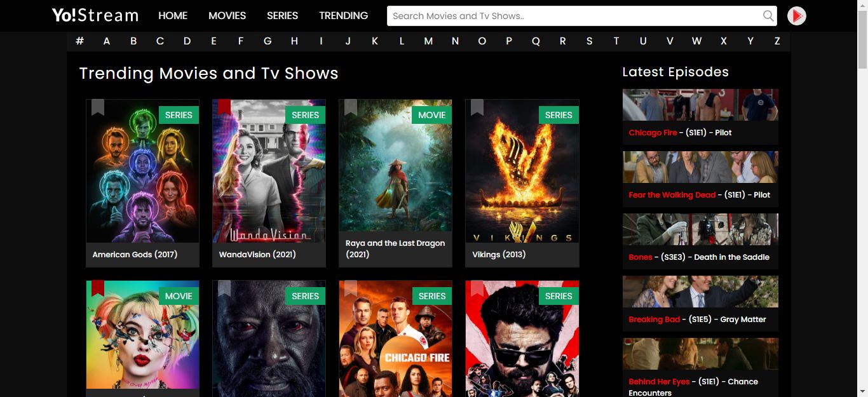Open the Raya and the Last Dragon poster

[x=395, y=165]
